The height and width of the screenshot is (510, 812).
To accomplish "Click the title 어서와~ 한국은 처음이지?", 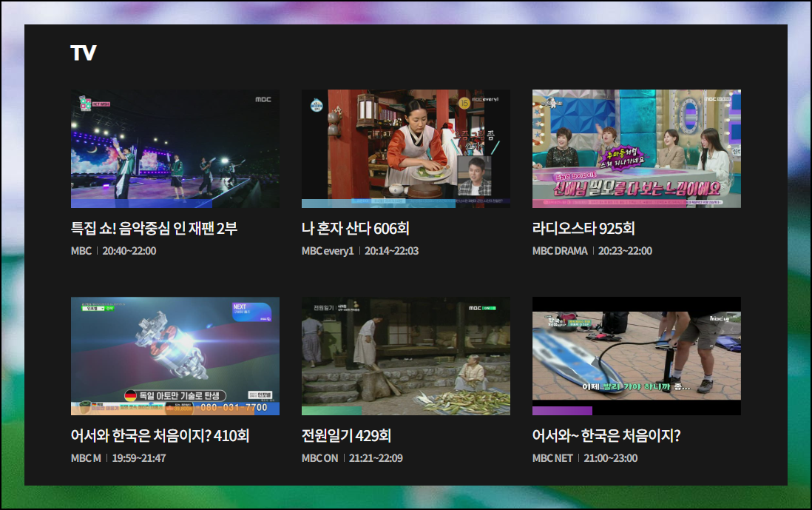I will [606, 435].
